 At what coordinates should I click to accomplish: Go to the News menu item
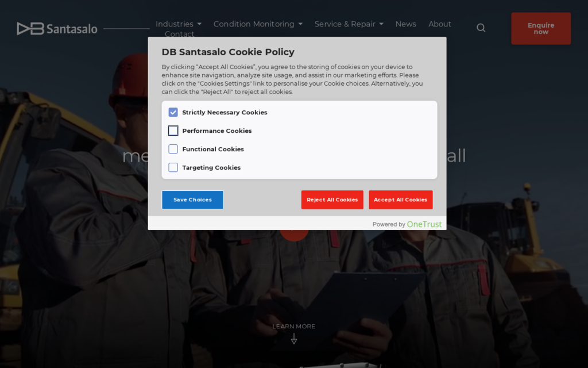(x=405, y=24)
